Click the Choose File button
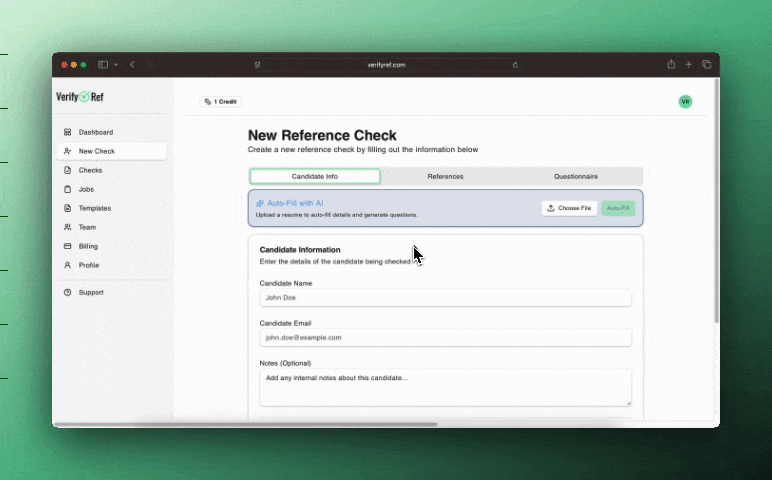 click(x=569, y=208)
